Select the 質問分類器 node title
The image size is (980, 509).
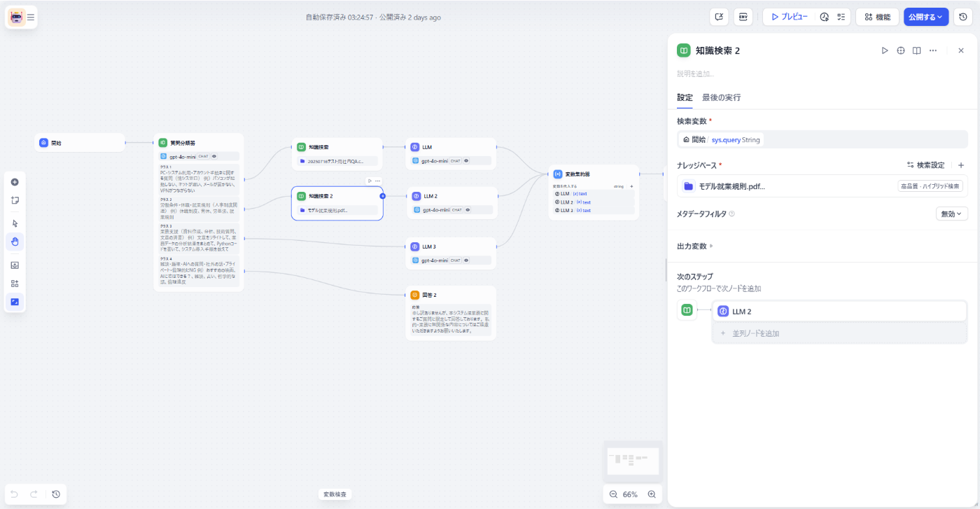(x=182, y=142)
